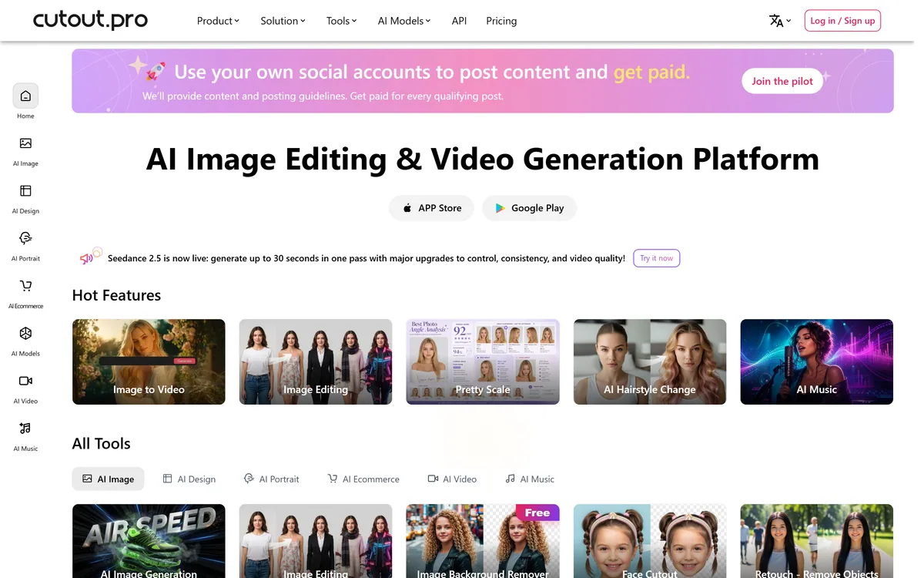This screenshot has width=924, height=578.
Task: Click Try it now for Seedance 2.5
Action: coord(656,258)
